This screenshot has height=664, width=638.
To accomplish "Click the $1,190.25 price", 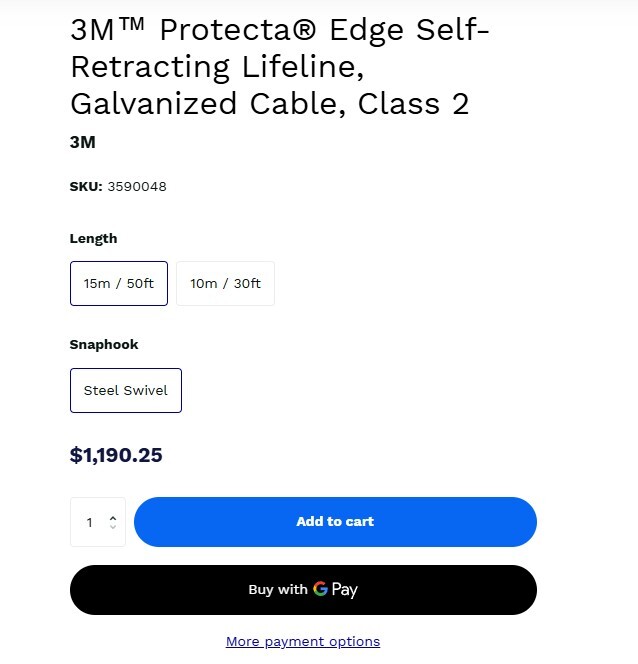I will [116, 456].
